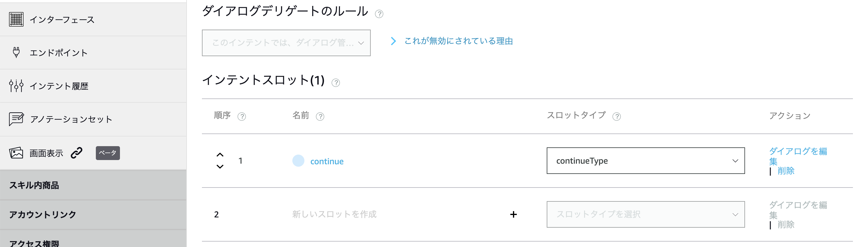
Task: Open the continue slot link
Action: pyautogui.click(x=326, y=161)
